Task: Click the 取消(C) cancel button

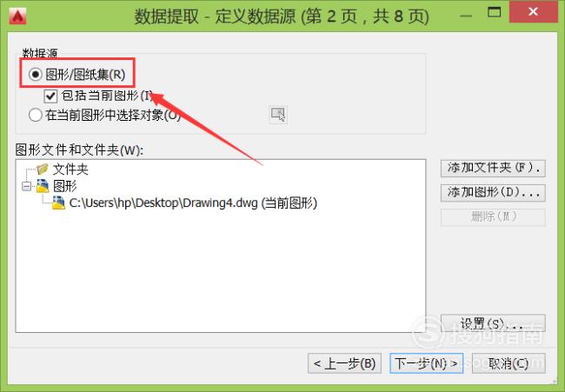Action: (x=508, y=363)
